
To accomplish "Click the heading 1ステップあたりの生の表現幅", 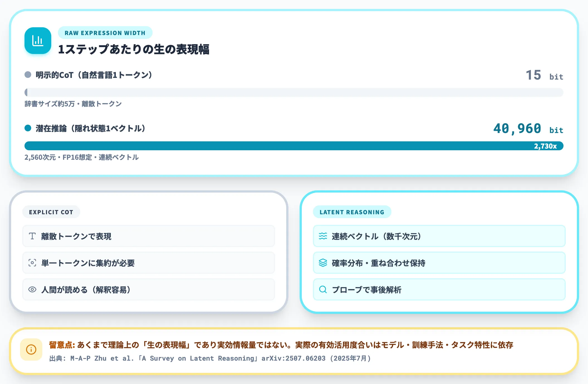I will 134,49.
